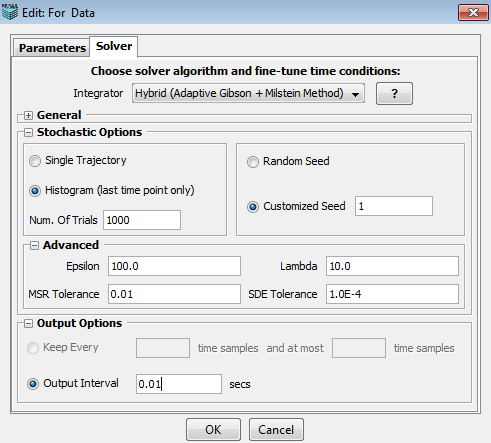
Task: Collapse the Output Options section
Action: click(x=29, y=324)
